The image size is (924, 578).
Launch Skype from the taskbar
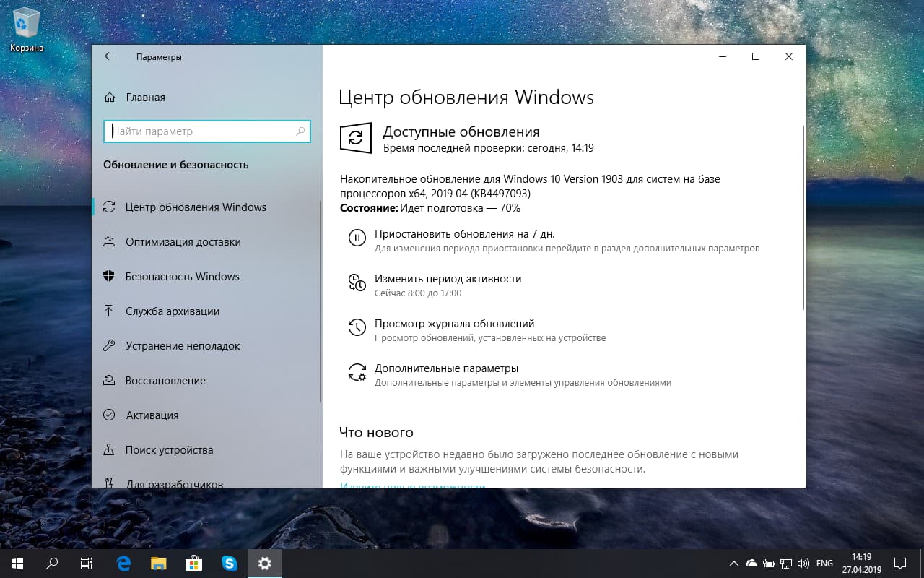coord(230,563)
